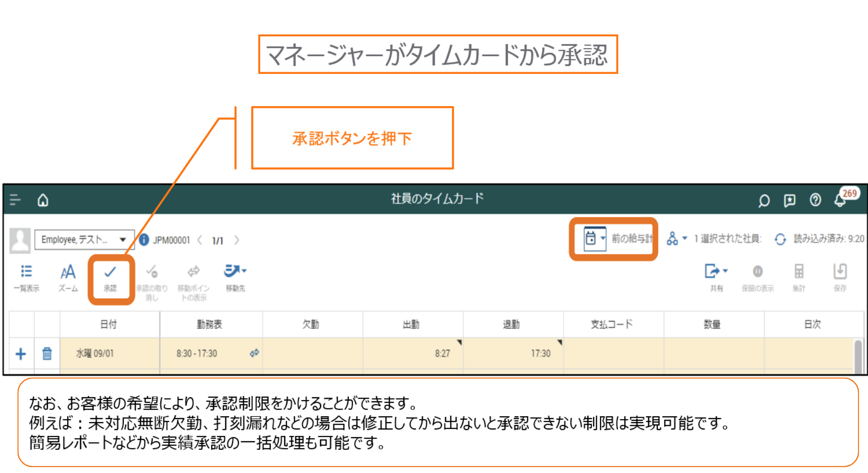Click the vertical scrollbar of the timecard grid
Viewport: 868px width, 473px height.
858,356
